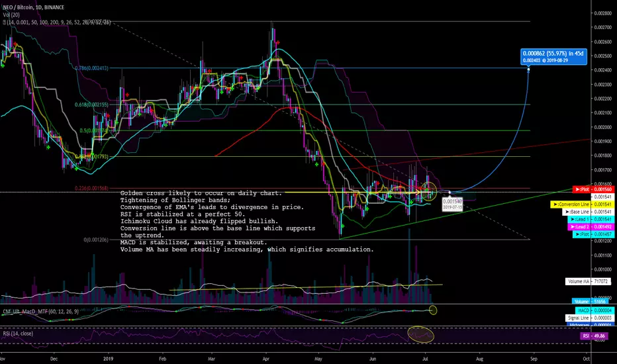Screen dimensions: 617x364
Task: Click the red Plot 0.001560 price axis tag
Action: [593, 189]
